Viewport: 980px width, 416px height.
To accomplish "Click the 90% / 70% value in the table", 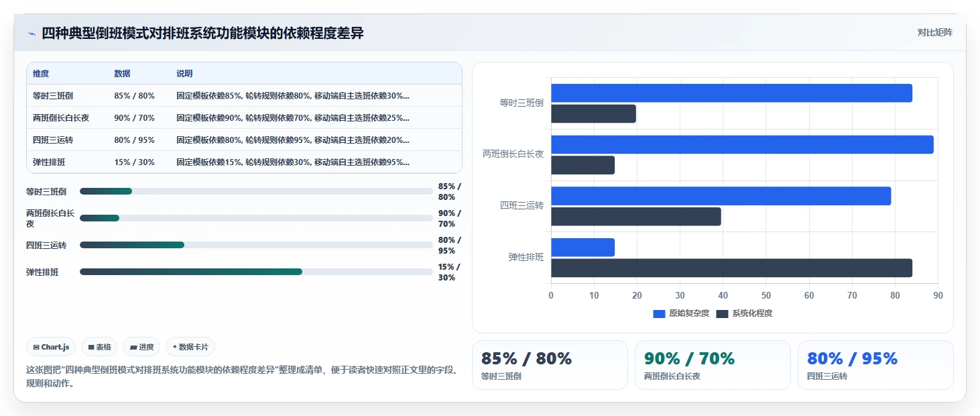I will point(134,117).
